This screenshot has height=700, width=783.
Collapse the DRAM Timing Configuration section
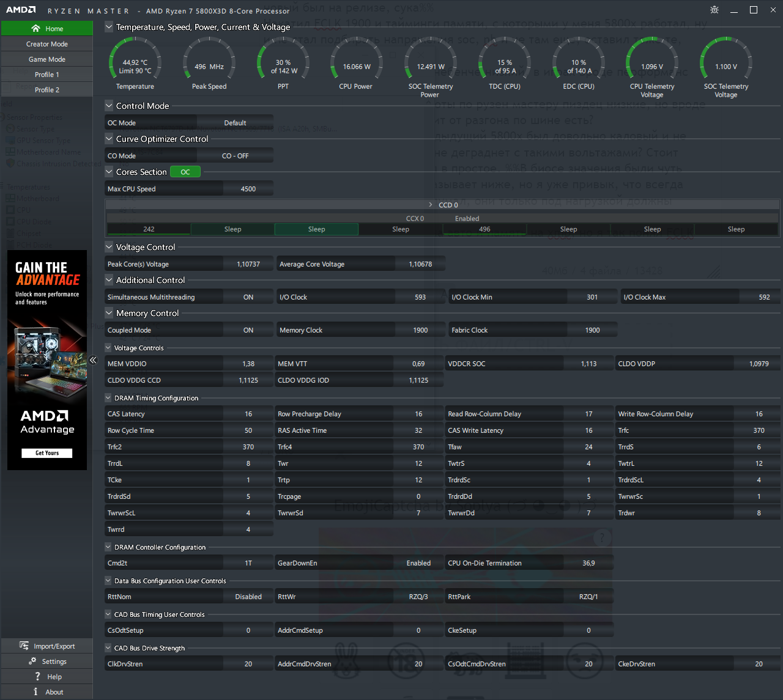(x=108, y=397)
